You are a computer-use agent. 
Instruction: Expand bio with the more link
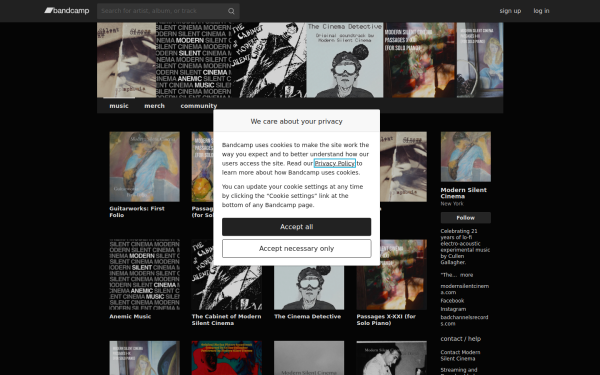point(466,275)
